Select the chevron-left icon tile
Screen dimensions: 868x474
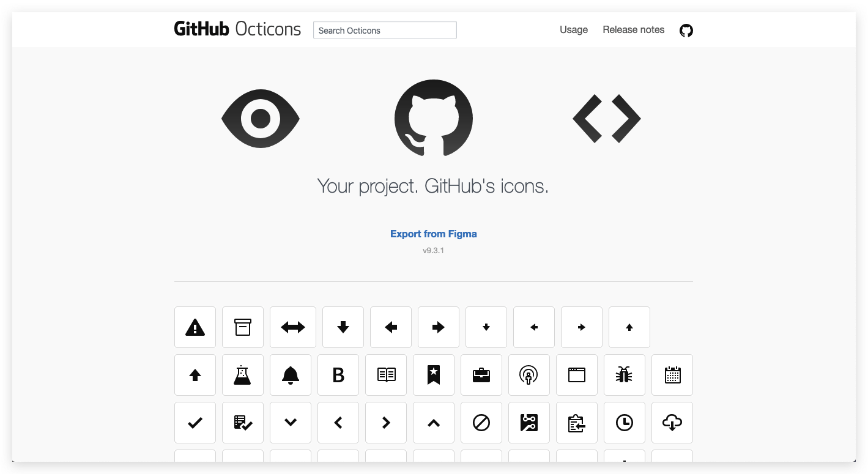(338, 423)
